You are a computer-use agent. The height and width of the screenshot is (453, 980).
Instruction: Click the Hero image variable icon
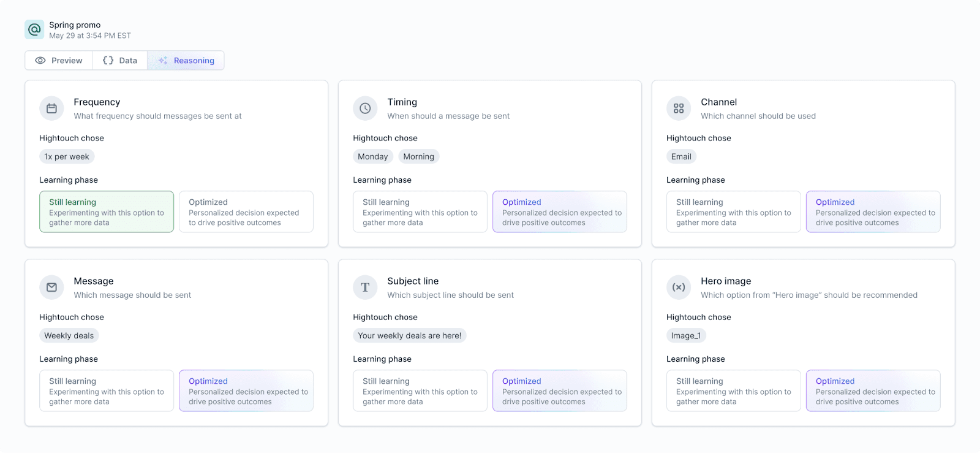679,287
